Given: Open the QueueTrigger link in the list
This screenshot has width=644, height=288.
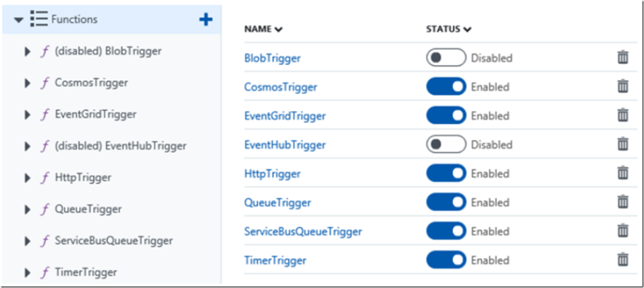Looking at the screenshot, I should pyautogui.click(x=277, y=203).
